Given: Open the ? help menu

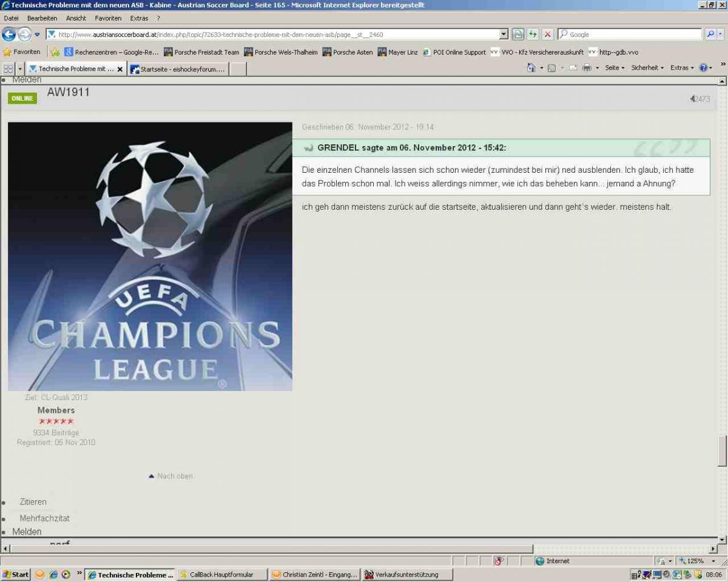Looking at the screenshot, I should (x=158, y=18).
